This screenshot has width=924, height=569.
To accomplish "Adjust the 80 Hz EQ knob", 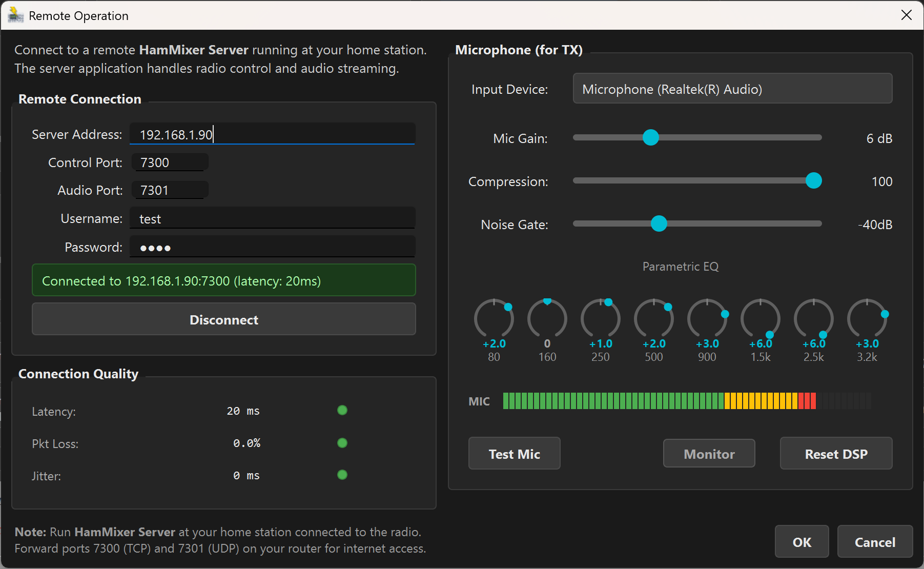I will pos(494,318).
